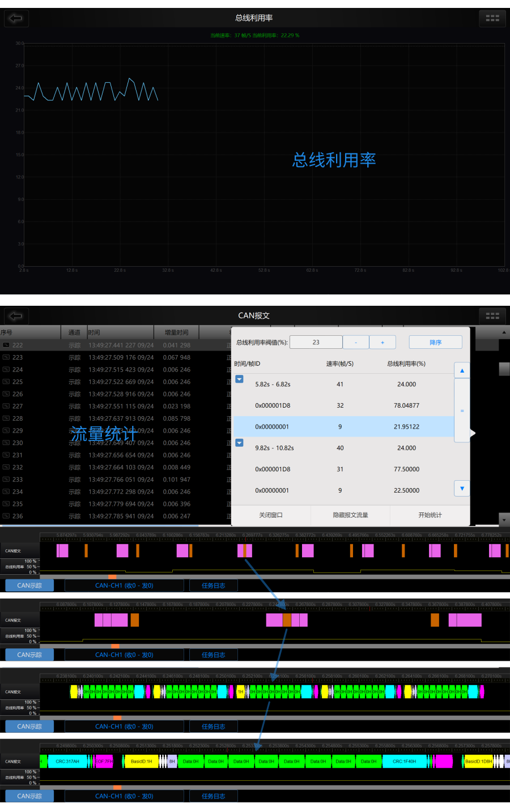Click the message icon of row 234

(6, 492)
